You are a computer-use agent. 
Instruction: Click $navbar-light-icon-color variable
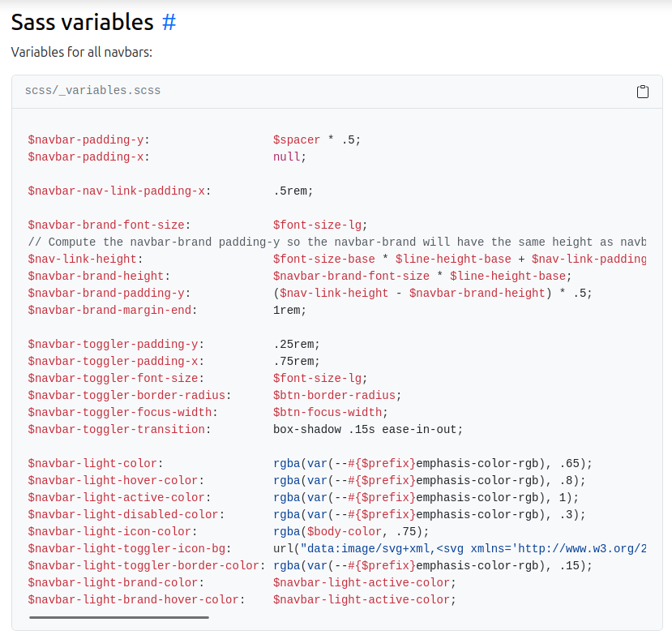coord(109,532)
